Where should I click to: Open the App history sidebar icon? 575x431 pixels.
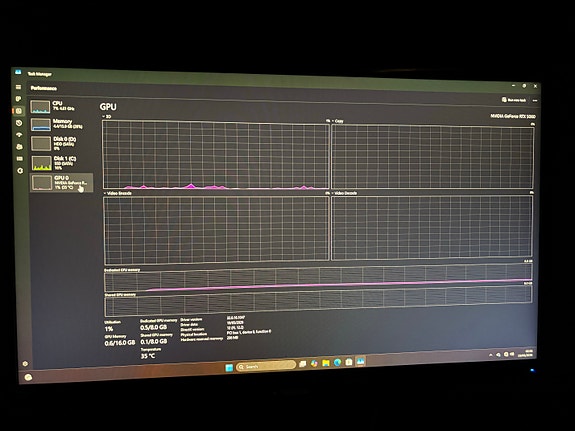(x=19, y=123)
